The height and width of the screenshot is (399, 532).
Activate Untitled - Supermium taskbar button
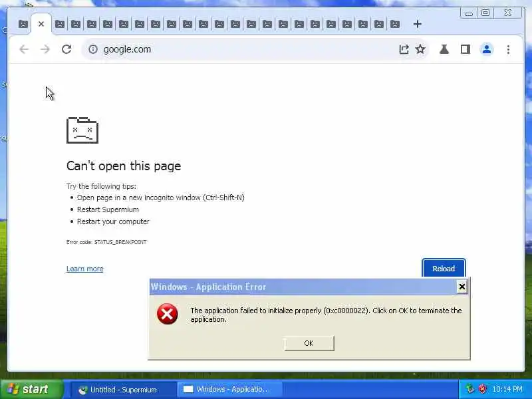click(x=123, y=390)
